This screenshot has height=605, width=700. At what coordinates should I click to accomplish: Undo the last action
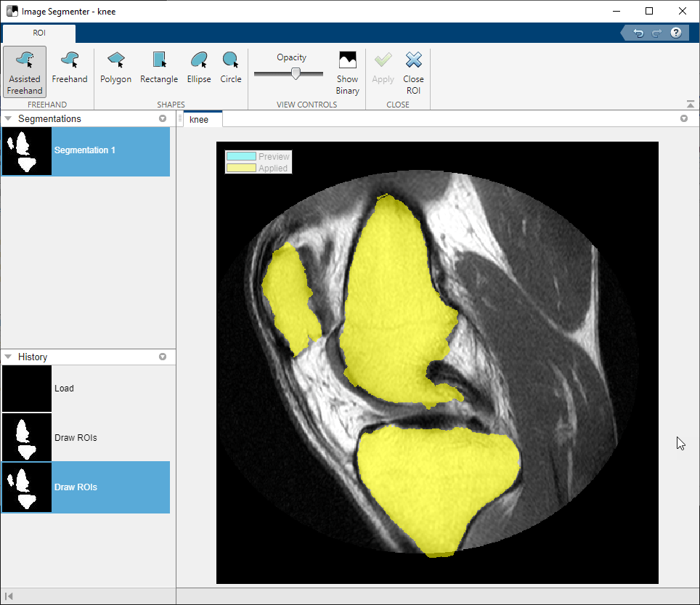tap(638, 33)
